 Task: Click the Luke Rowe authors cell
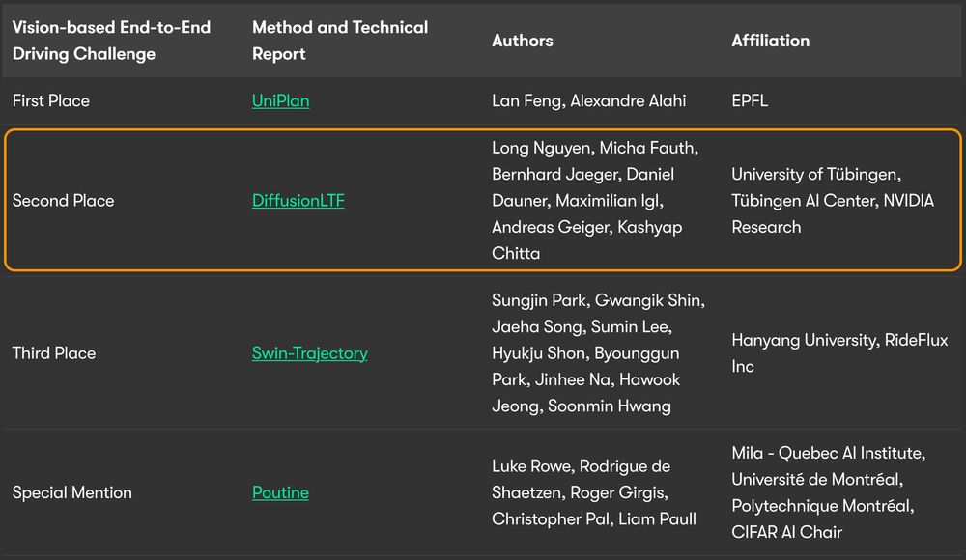click(x=594, y=492)
